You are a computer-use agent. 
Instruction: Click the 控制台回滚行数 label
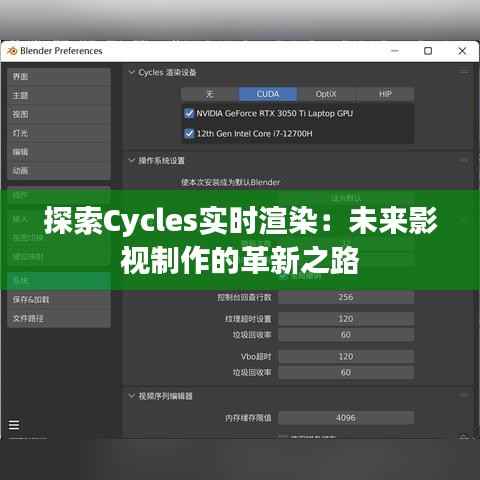click(244, 297)
